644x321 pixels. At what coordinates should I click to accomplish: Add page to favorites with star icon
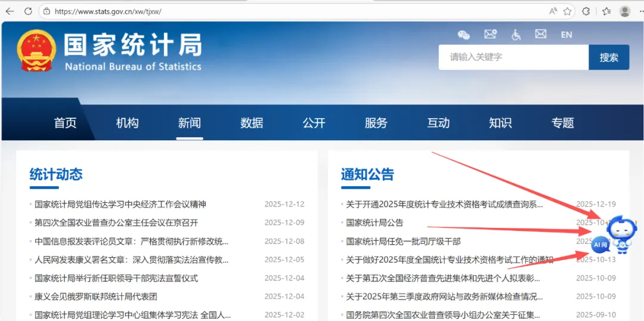pos(567,11)
